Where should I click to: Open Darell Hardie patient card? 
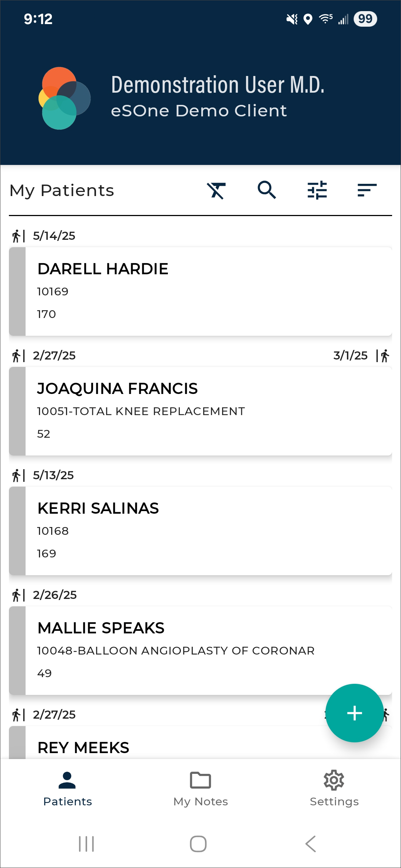(x=208, y=291)
